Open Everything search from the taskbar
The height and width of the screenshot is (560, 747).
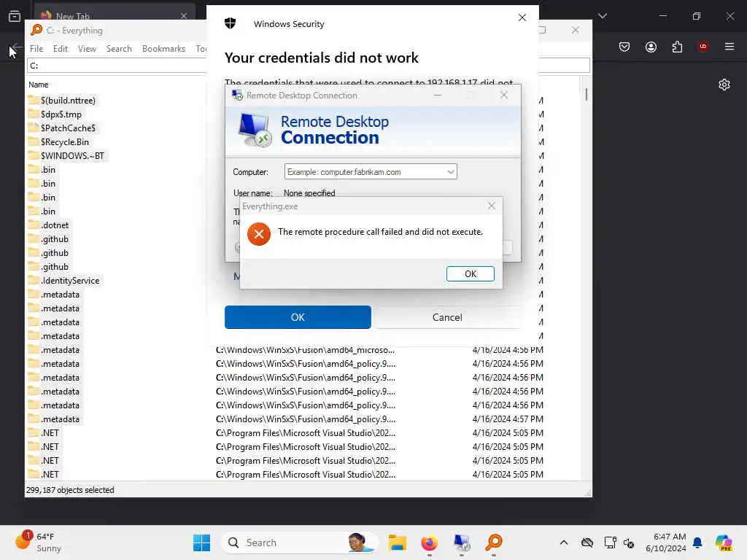(x=494, y=542)
